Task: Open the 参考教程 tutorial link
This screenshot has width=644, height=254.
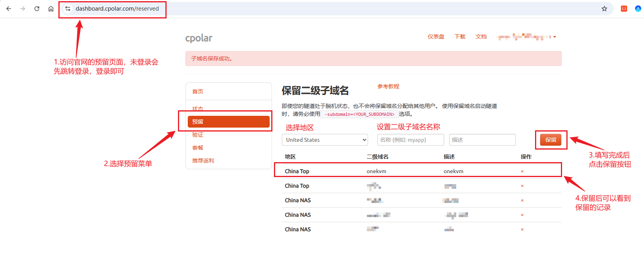Action: (x=388, y=86)
